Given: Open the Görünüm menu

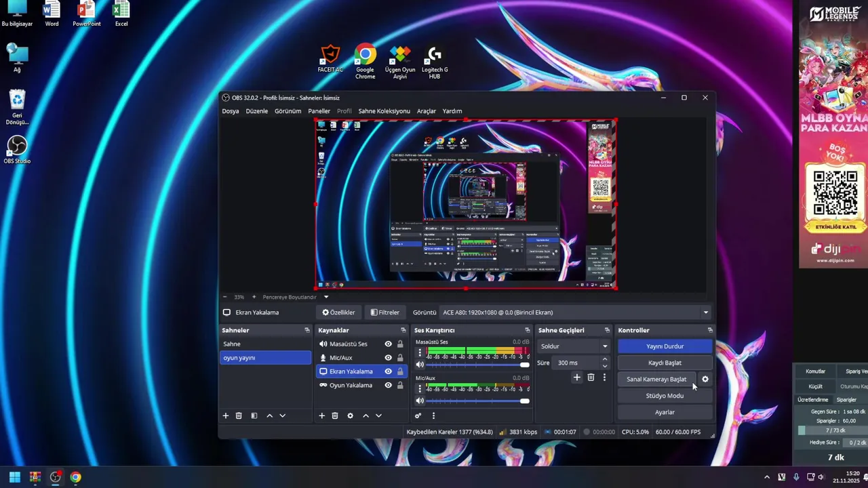Looking at the screenshot, I should 288,111.
